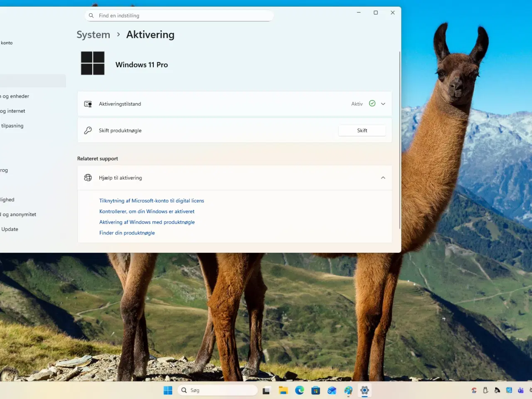Open Task View from the taskbar

pyautogui.click(x=266, y=390)
